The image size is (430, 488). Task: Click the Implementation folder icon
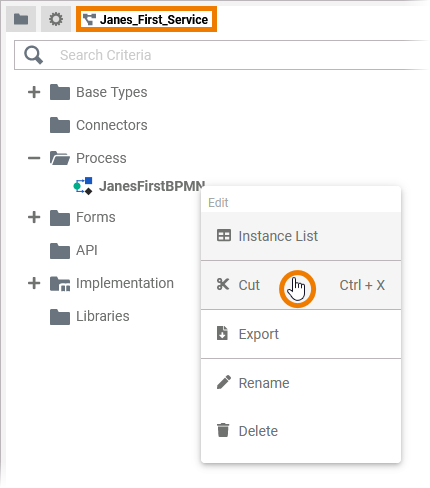(60, 284)
